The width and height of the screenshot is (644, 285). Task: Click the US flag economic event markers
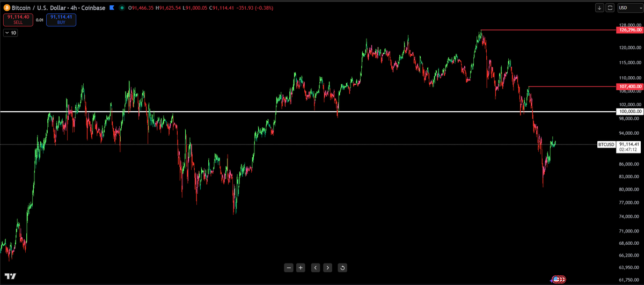pyautogui.click(x=558, y=279)
